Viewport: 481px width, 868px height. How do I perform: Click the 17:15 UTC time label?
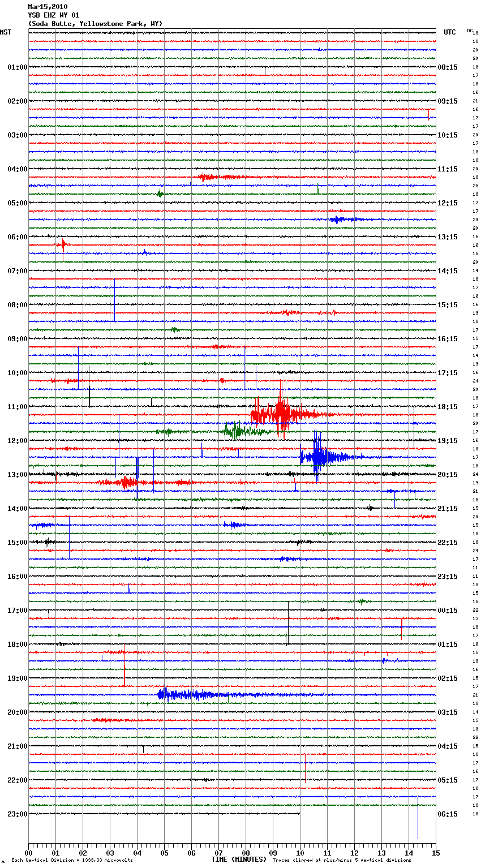click(x=448, y=373)
